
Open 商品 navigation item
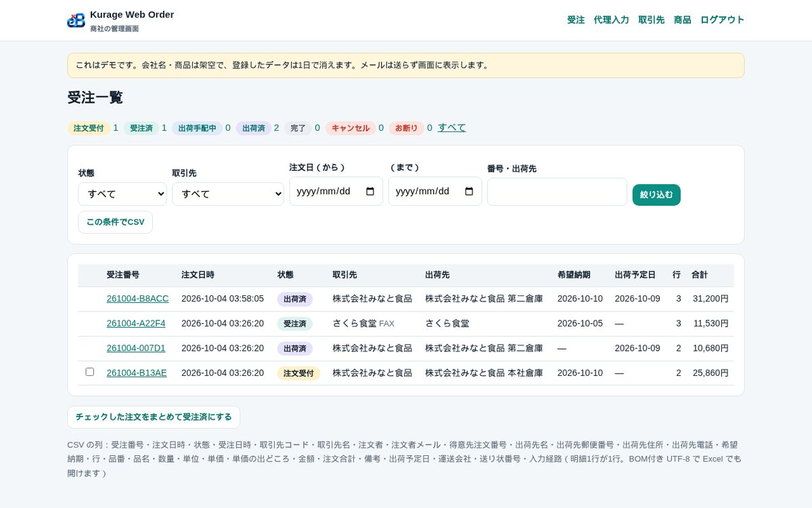(683, 20)
